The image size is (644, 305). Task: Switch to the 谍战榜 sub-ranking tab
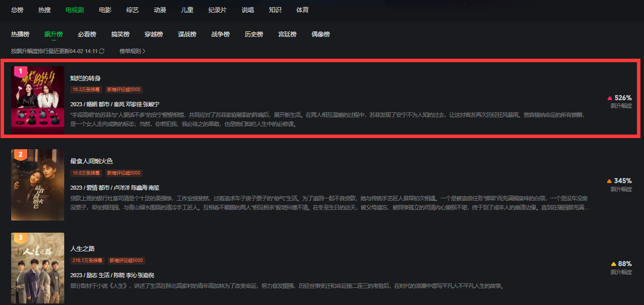tap(187, 34)
